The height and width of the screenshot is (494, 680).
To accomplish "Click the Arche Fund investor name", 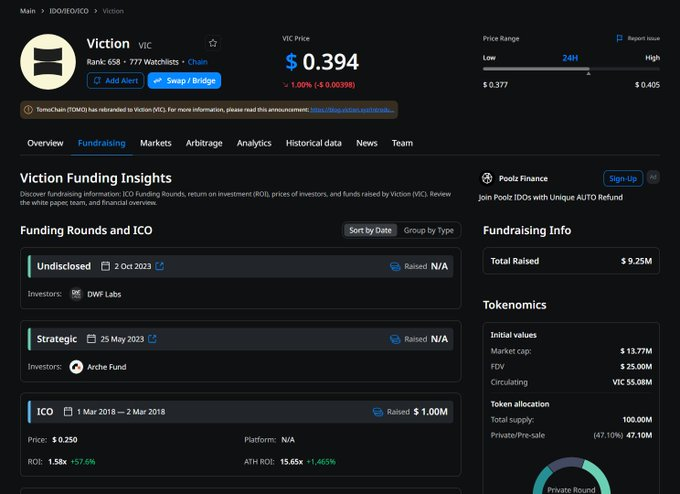I will coord(107,367).
